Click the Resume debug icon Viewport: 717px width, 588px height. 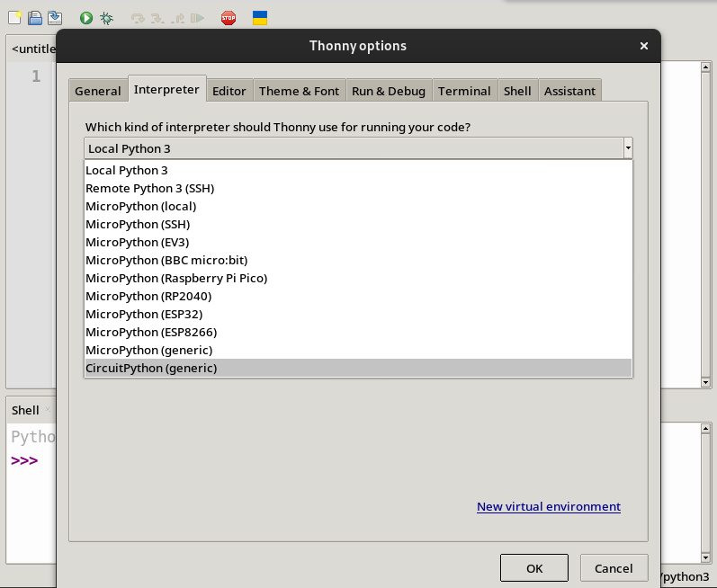197,18
